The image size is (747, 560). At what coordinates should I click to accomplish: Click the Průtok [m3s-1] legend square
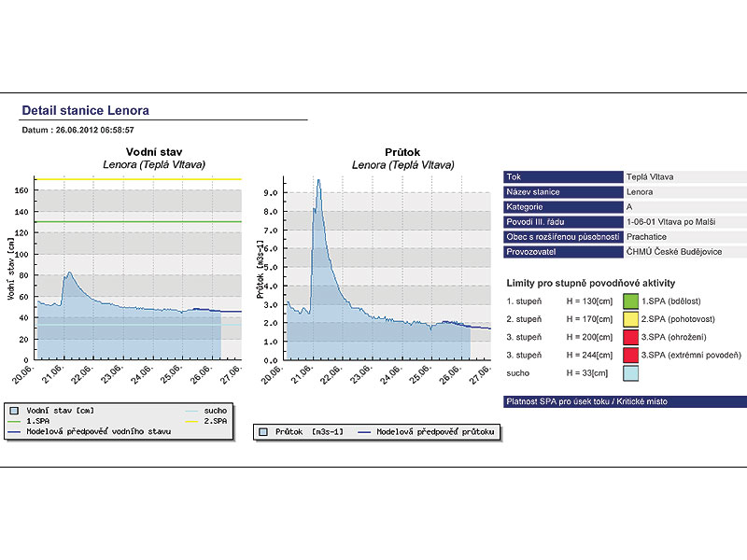263,432
